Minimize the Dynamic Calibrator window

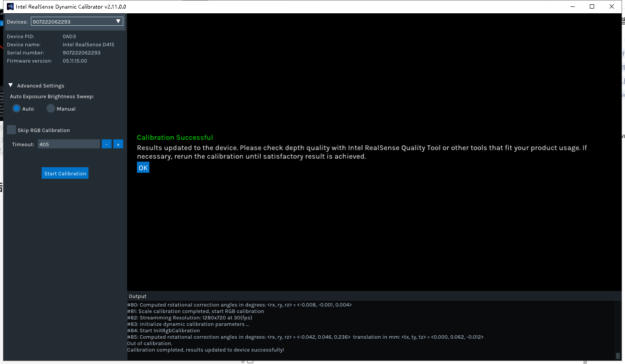click(x=573, y=6)
